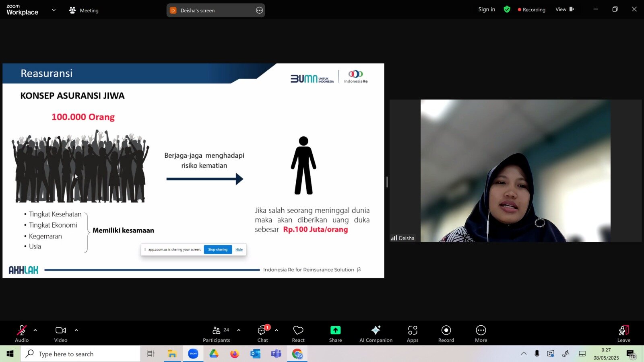Open the Participants panel
The image size is (644, 362).
click(217, 334)
